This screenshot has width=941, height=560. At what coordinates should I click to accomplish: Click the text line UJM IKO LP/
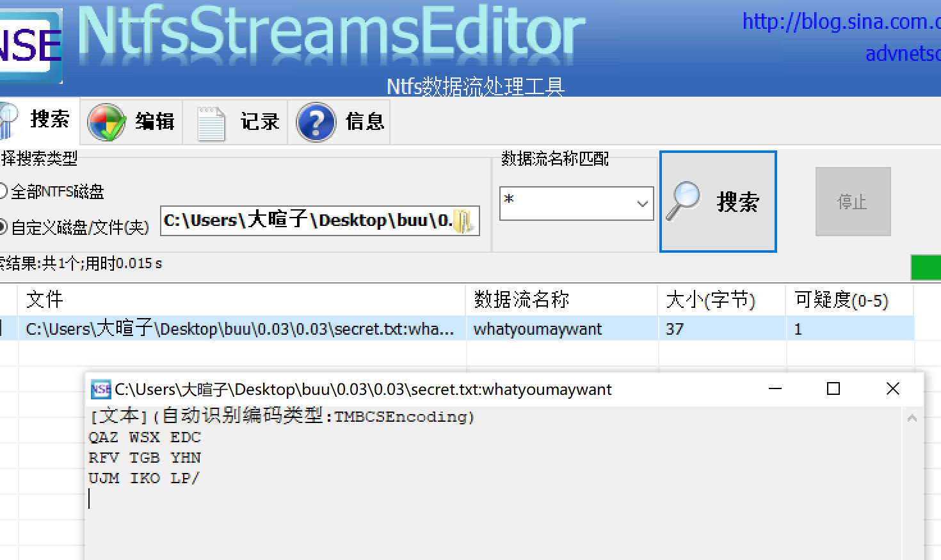pos(144,479)
